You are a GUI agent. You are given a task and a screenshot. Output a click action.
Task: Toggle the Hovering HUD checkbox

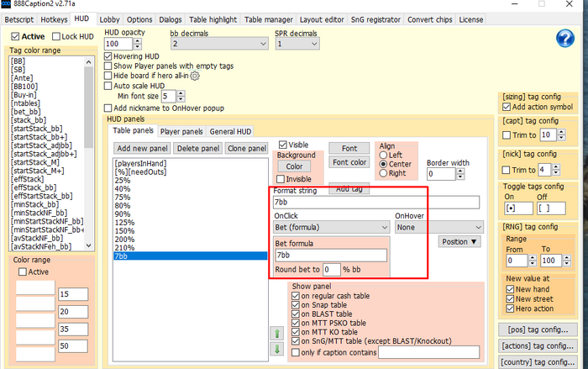tap(108, 56)
